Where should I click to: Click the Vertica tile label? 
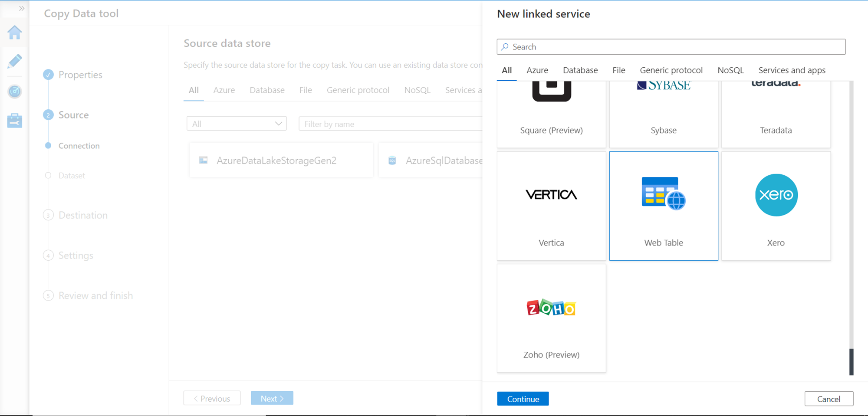551,243
